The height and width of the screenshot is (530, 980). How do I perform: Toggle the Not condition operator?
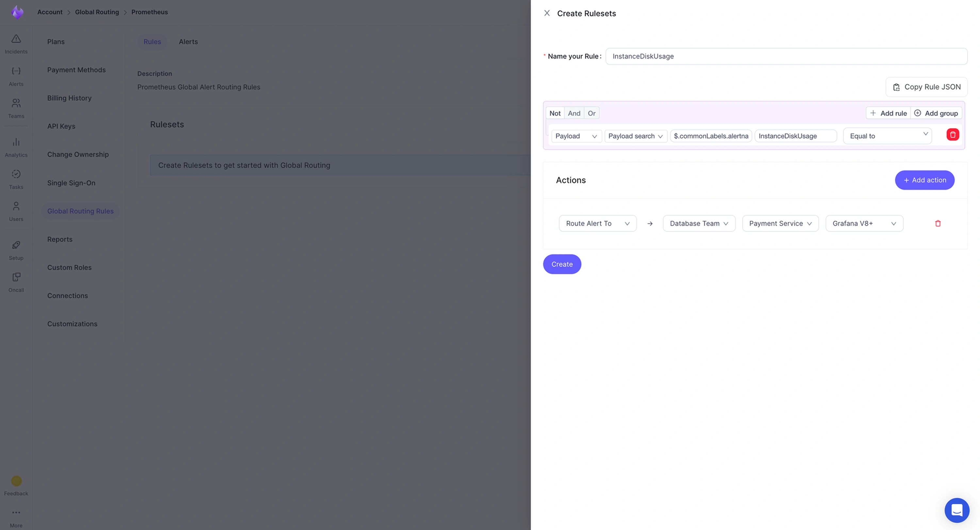555,113
